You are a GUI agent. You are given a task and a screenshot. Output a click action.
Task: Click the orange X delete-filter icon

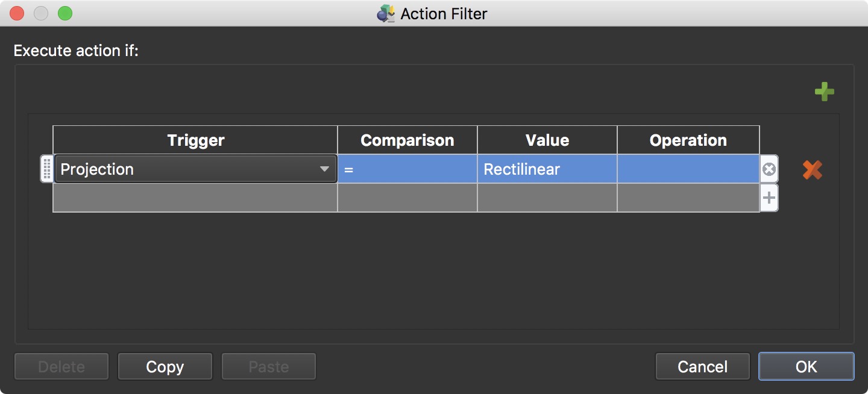click(x=812, y=170)
